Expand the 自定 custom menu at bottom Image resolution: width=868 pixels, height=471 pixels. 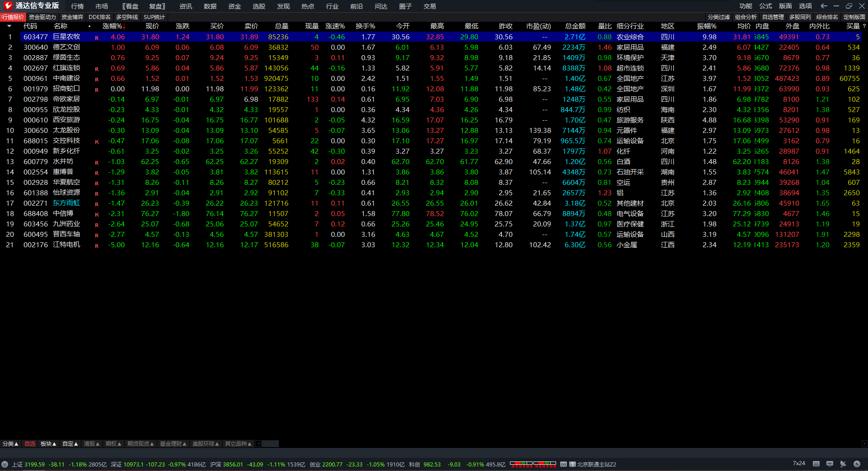(70, 444)
